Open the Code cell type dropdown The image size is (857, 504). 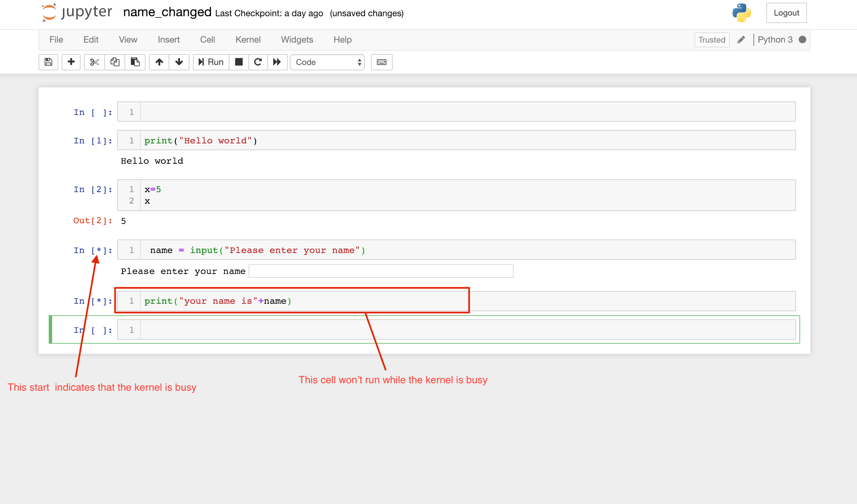327,62
